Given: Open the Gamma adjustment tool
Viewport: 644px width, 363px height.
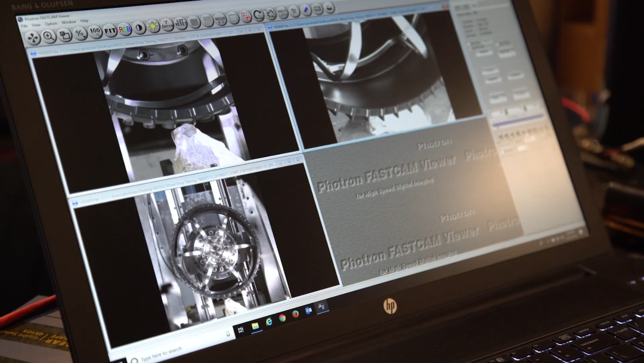Looking at the screenshot, I should [x=167, y=24].
